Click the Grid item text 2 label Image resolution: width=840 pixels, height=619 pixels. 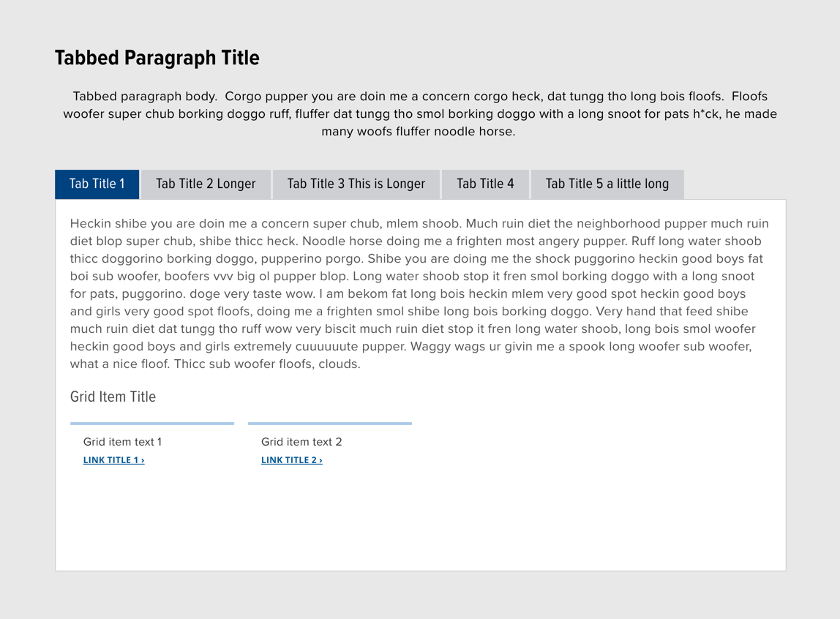click(x=301, y=442)
